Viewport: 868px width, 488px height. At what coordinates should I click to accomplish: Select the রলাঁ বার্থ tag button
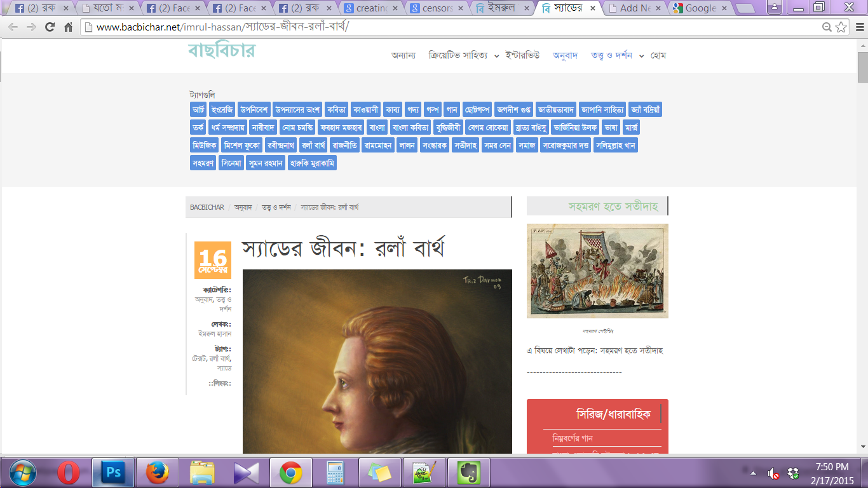coord(313,145)
